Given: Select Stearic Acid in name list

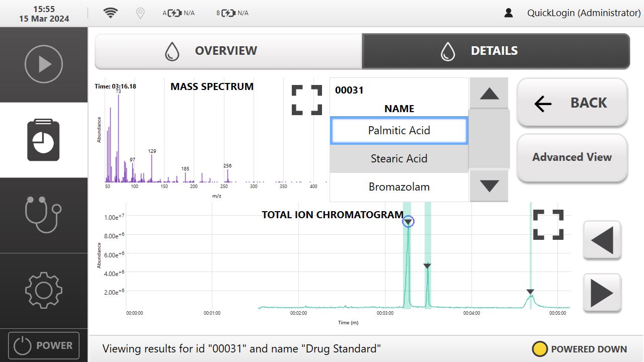Looking at the screenshot, I should [399, 159].
